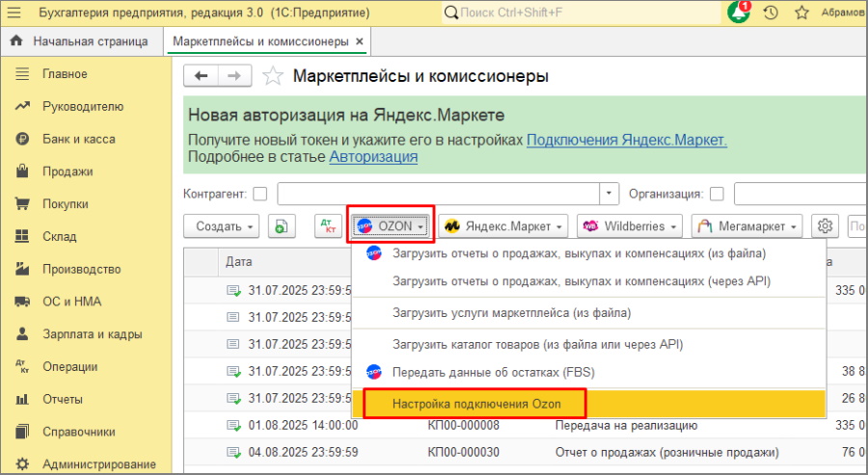
Task: Open the Администрирование section
Action: [99, 464]
